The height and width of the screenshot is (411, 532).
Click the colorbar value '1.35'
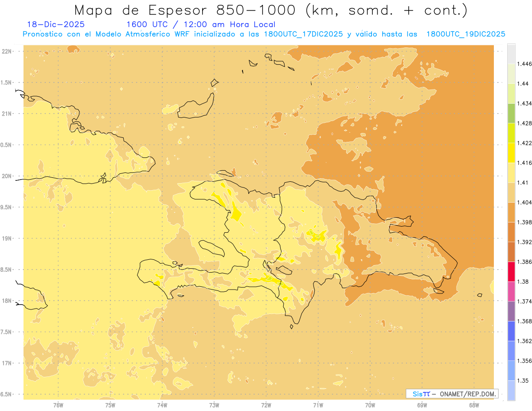pos(522,381)
